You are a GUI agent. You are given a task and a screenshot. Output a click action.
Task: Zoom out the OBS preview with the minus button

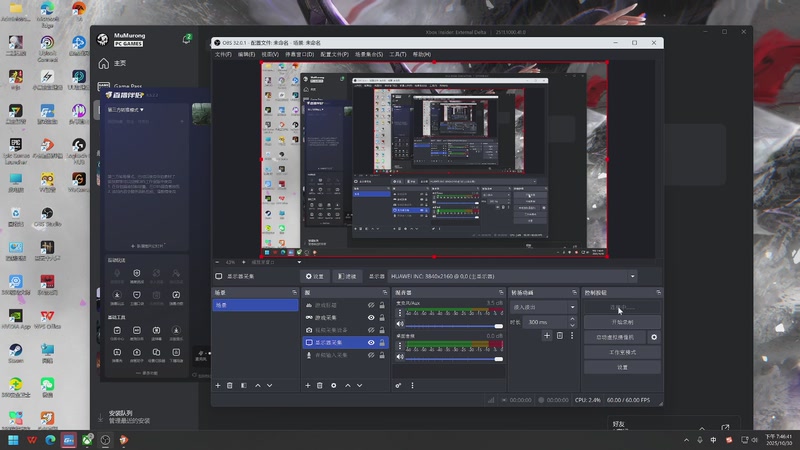pyautogui.click(x=217, y=262)
